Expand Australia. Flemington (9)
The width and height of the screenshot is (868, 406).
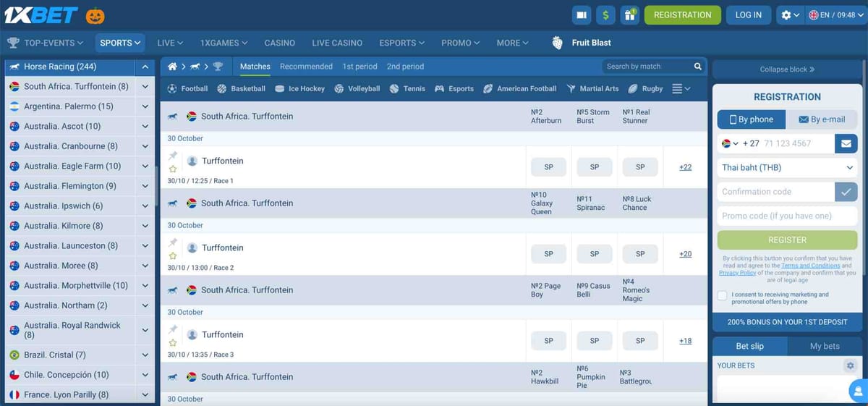point(145,186)
